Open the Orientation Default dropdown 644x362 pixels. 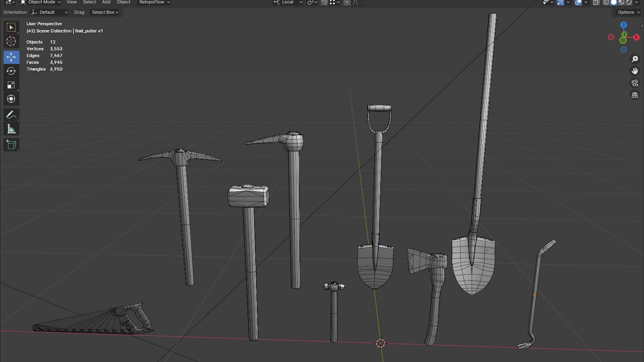(x=49, y=12)
